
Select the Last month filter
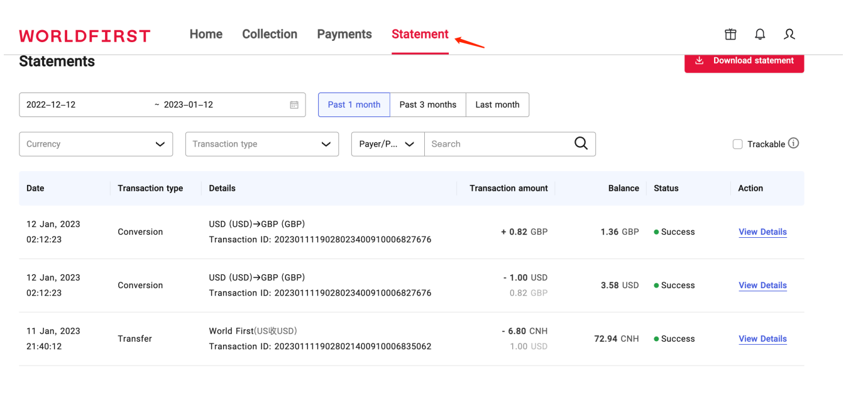pyautogui.click(x=497, y=105)
